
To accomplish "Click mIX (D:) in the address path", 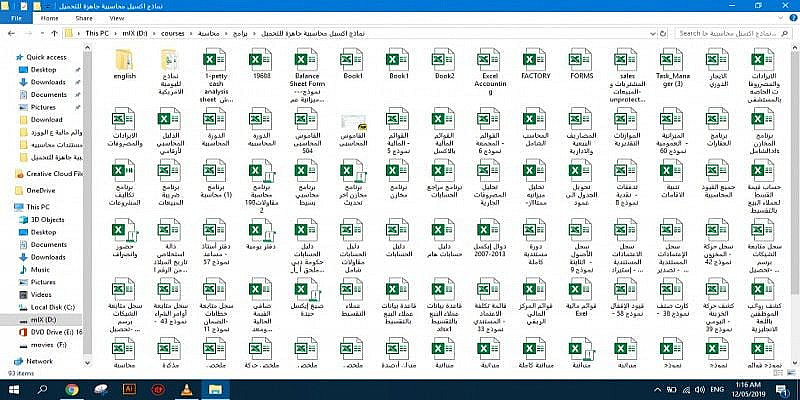I will click(135, 33).
